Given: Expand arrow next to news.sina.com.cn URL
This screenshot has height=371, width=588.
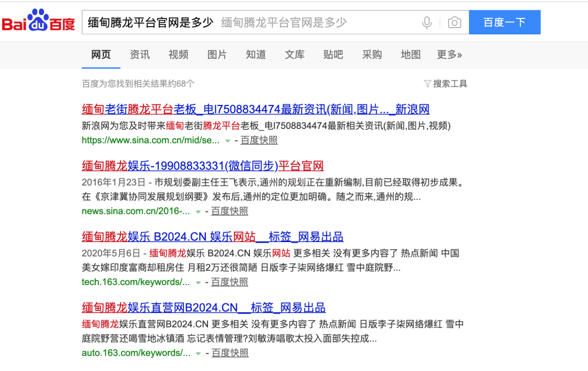Looking at the screenshot, I should coord(198,212).
